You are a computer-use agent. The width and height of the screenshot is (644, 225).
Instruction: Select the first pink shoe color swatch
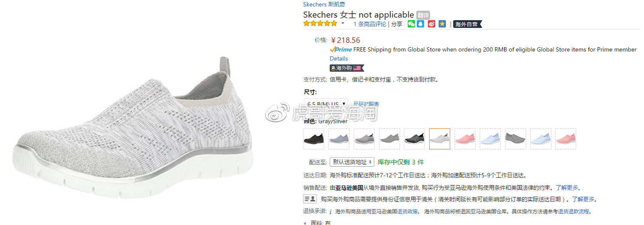(x=465, y=139)
